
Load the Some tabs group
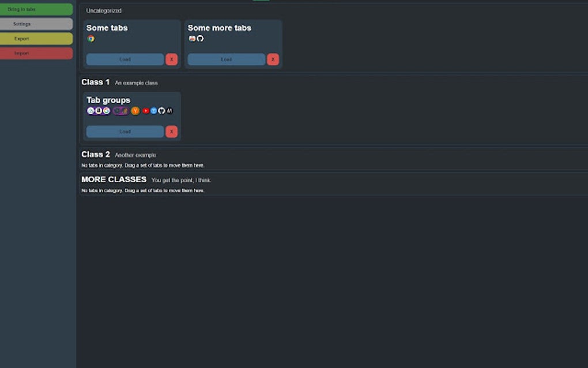click(125, 59)
